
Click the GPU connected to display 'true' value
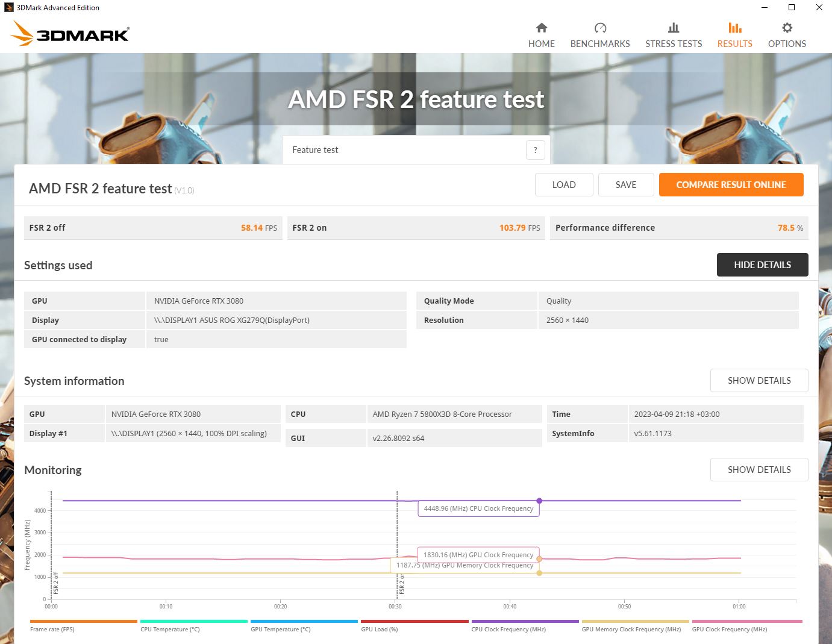[277, 340]
